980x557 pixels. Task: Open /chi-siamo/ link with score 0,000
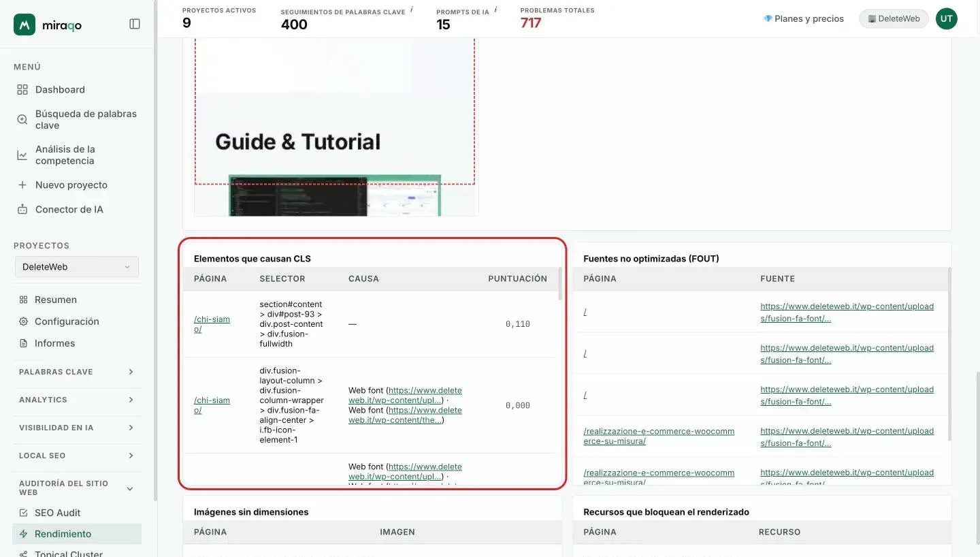click(x=212, y=405)
